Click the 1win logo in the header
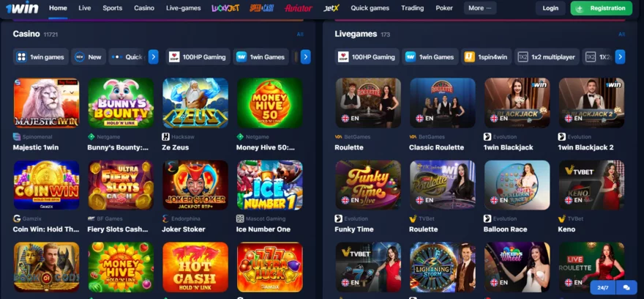 (22, 7)
